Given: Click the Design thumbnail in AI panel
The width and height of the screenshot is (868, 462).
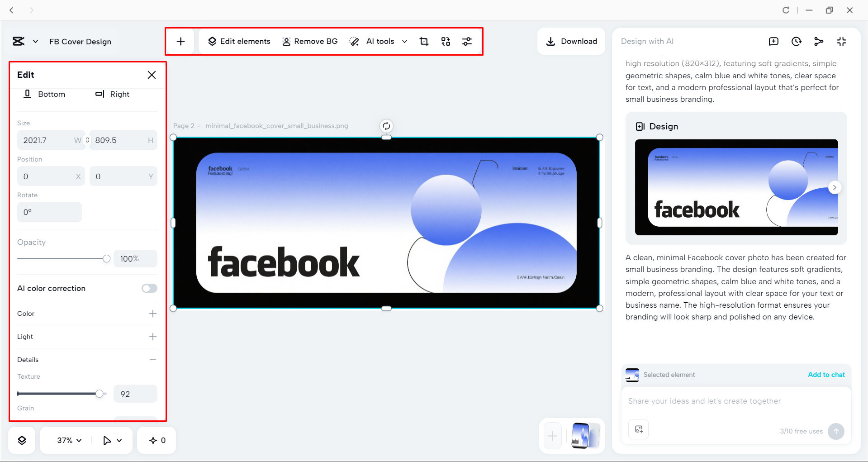Looking at the screenshot, I should [x=736, y=187].
